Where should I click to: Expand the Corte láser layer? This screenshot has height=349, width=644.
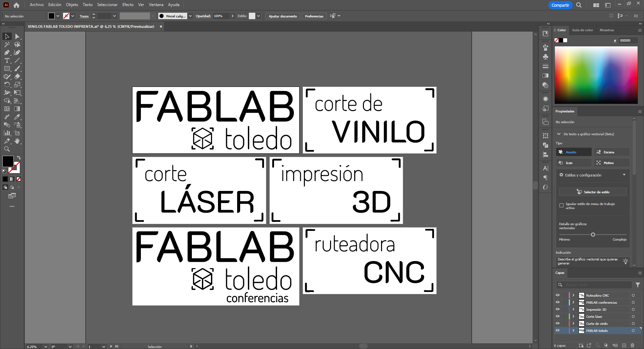click(x=574, y=316)
